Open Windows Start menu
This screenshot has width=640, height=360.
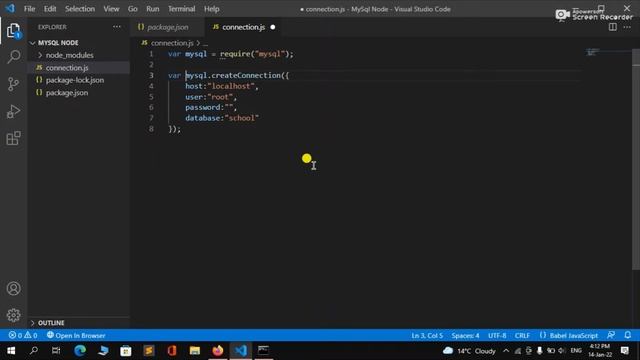tap(11, 351)
